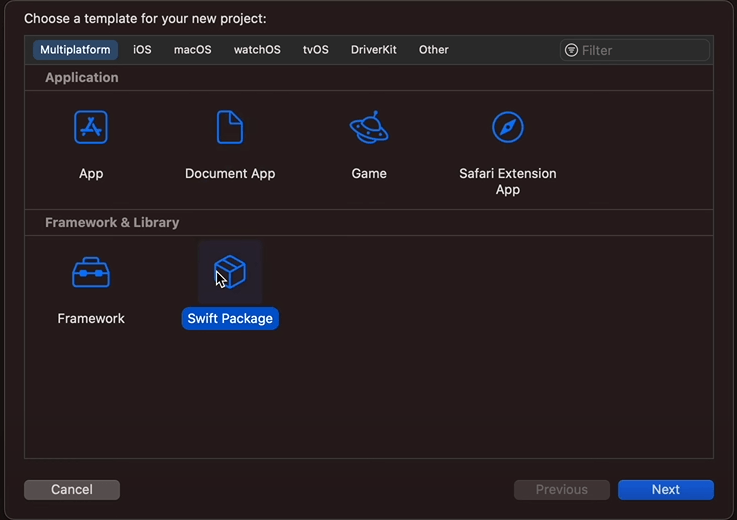737x520 pixels.
Task: Click the "Game" template label
Action: point(369,173)
